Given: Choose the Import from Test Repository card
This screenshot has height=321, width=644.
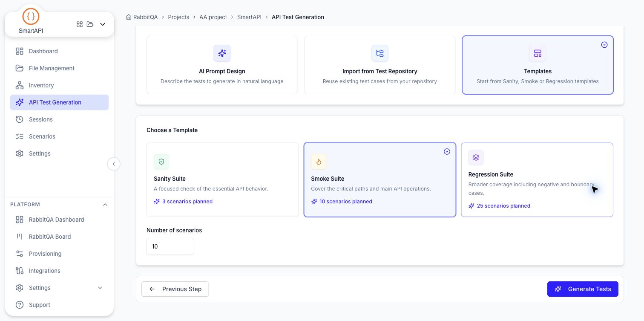Looking at the screenshot, I should 380,65.
